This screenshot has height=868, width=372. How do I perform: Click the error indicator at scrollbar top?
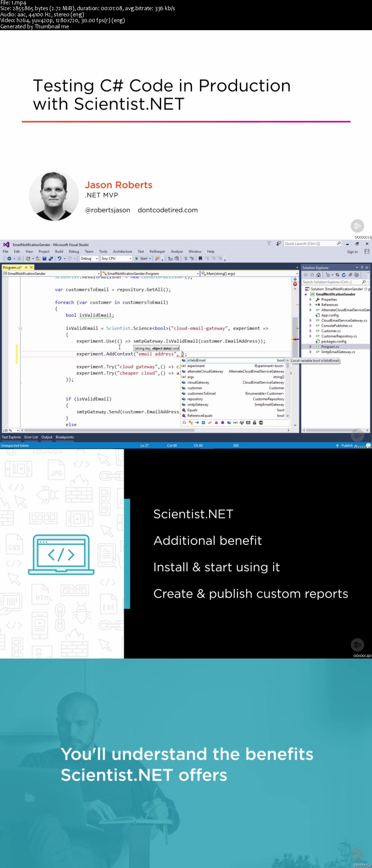295,284
